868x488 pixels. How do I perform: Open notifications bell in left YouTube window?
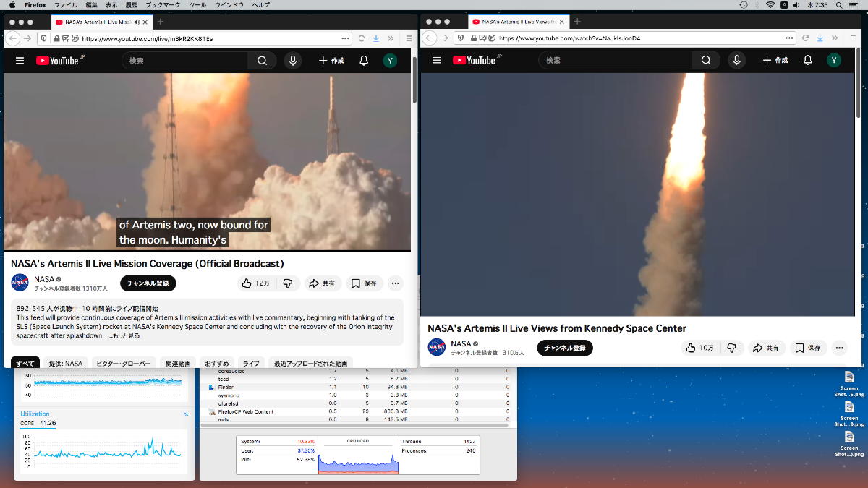364,61
